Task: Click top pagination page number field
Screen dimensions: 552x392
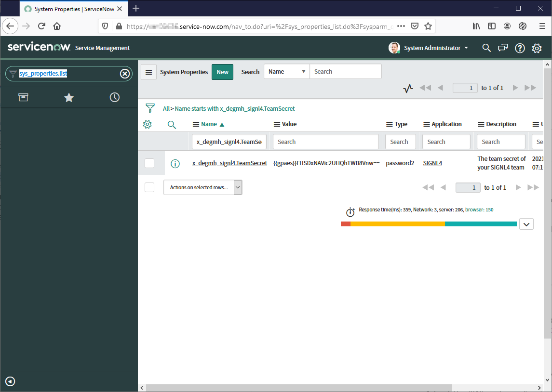Action: click(465, 88)
